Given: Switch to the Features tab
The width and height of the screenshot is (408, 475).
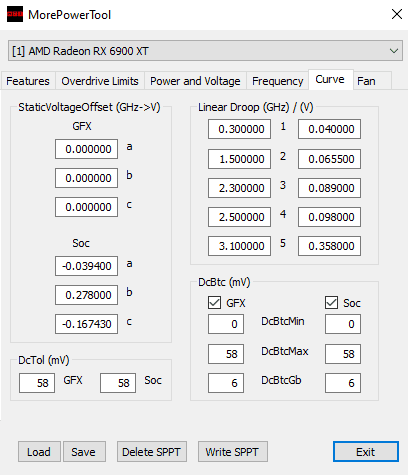Looking at the screenshot, I should [28, 81].
